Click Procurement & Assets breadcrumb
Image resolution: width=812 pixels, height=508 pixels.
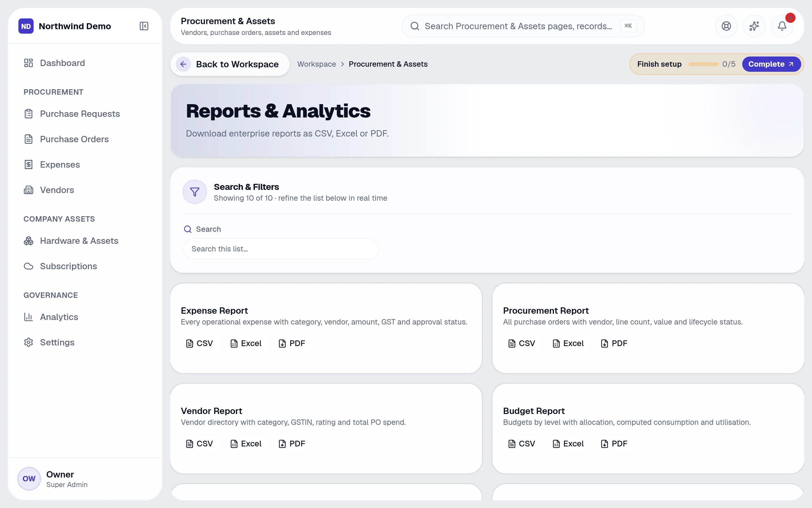click(388, 64)
